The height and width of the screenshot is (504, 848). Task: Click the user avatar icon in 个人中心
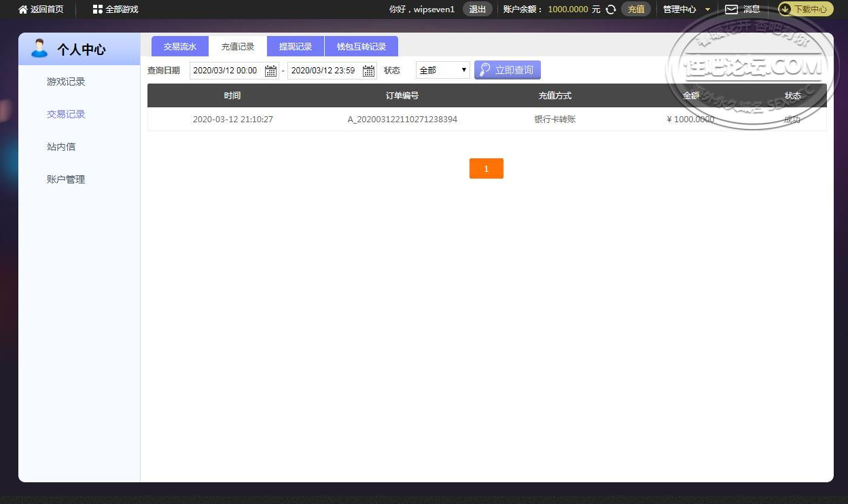(x=39, y=48)
